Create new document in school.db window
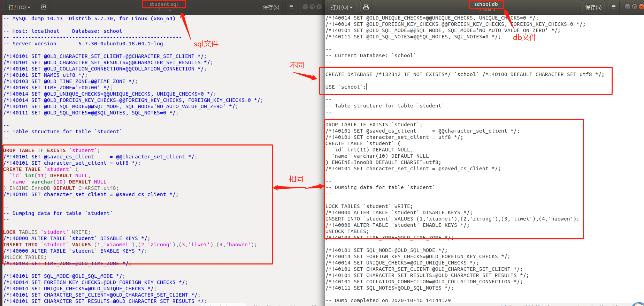 coord(366,7)
